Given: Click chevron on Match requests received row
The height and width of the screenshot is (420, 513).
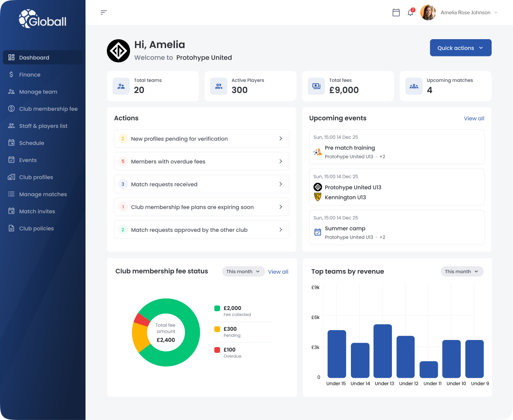Looking at the screenshot, I should 281,184.
